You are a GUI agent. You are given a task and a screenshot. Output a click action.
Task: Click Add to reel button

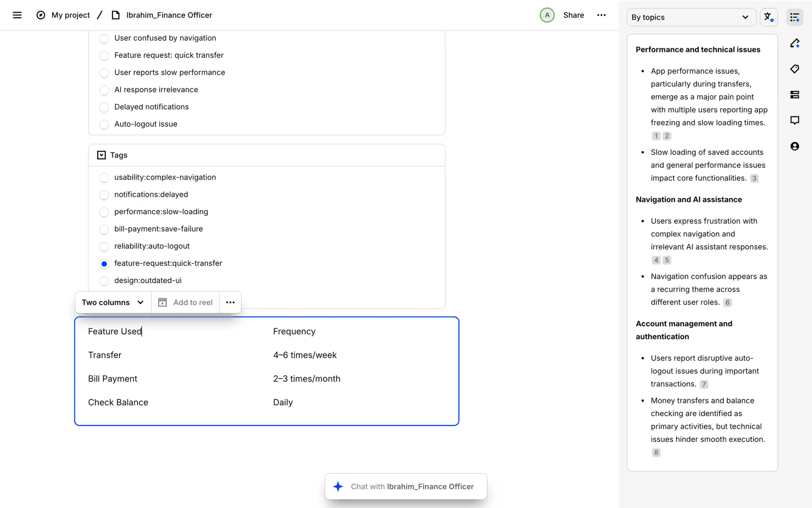[185, 302]
